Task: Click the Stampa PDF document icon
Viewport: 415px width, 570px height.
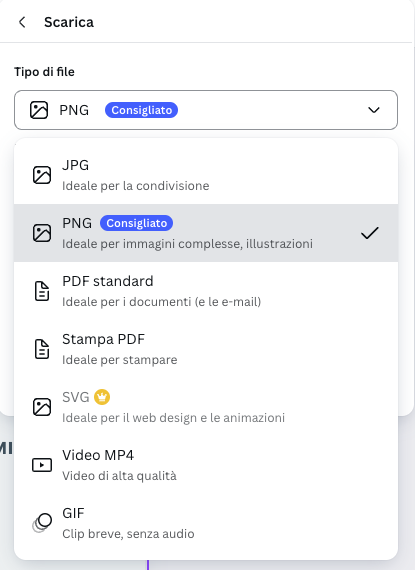Action: [x=42, y=349]
